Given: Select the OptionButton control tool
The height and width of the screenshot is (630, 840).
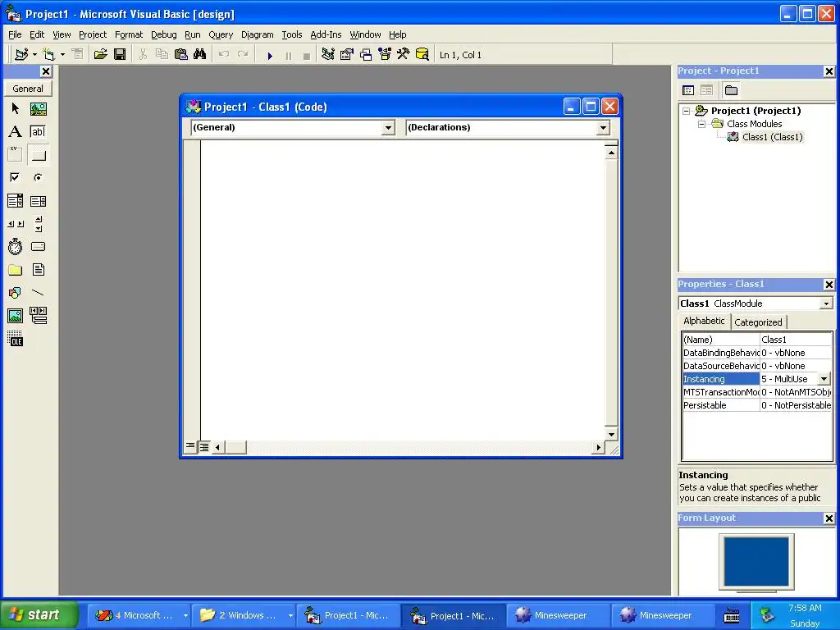Looking at the screenshot, I should coord(38,177).
